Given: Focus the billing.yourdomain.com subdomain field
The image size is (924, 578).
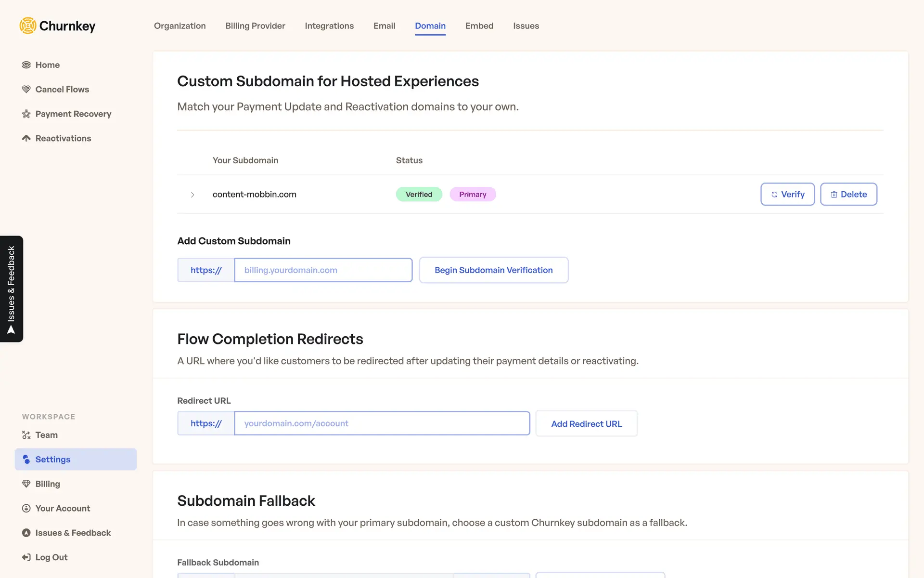Looking at the screenshot, I should coord(323,270).
